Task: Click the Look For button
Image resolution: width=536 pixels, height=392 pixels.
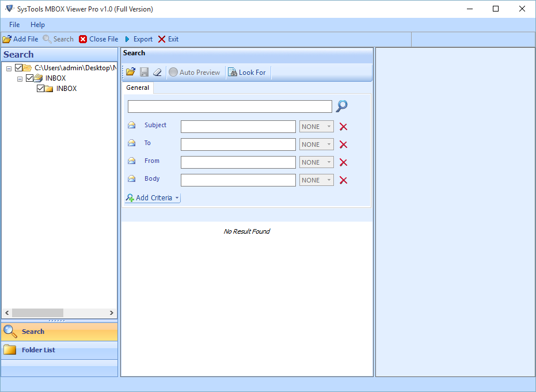Action: coord(247,72)
